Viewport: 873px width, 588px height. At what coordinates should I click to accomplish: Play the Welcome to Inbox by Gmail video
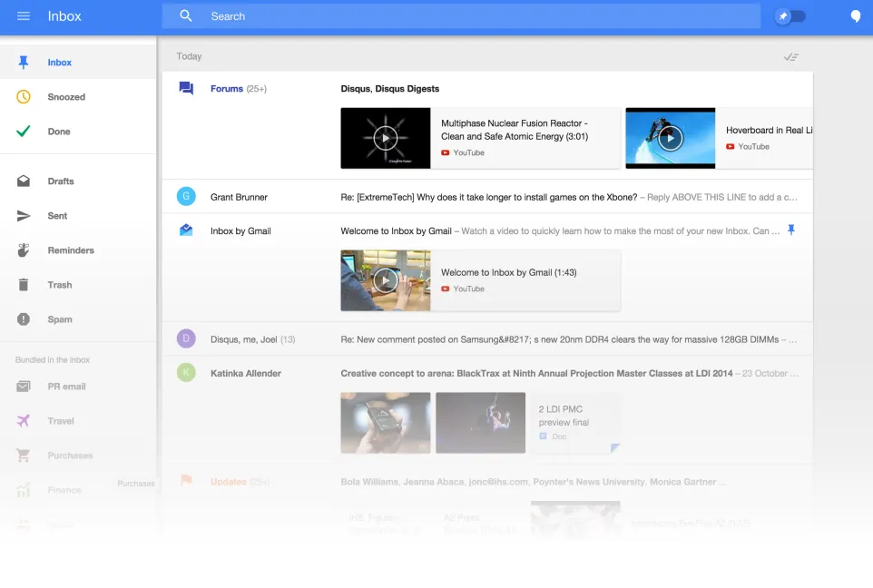point(386,280)
